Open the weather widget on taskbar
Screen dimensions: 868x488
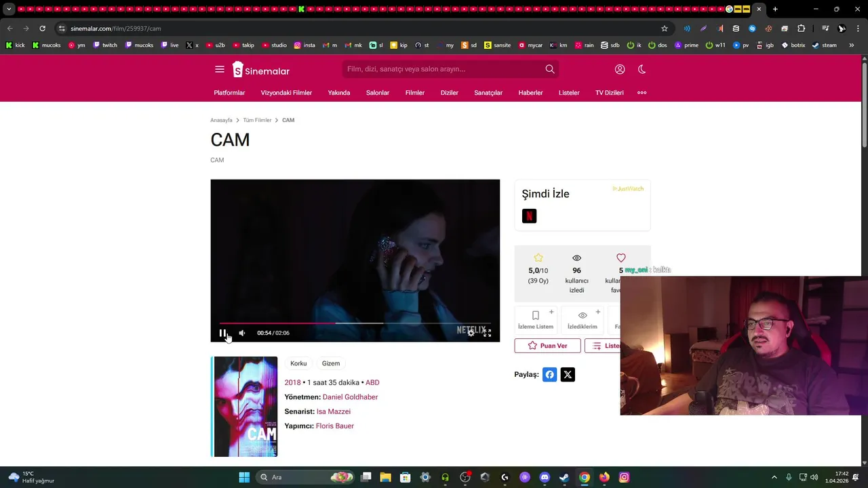31,477
